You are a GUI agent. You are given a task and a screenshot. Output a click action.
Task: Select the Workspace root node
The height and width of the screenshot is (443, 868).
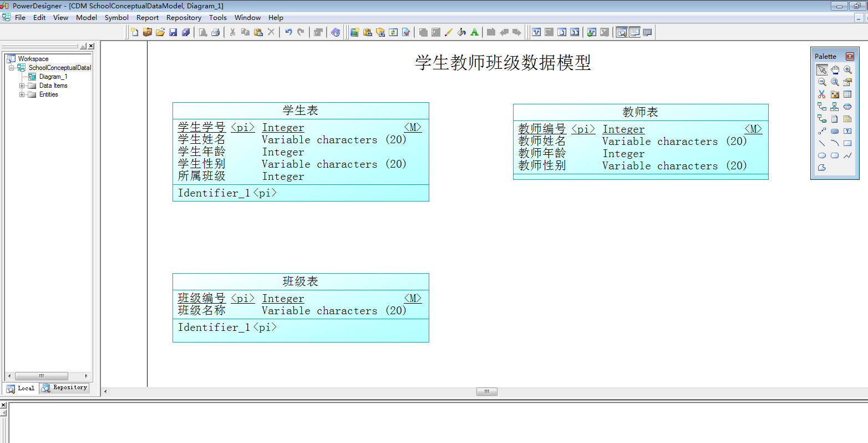(33, 59)
